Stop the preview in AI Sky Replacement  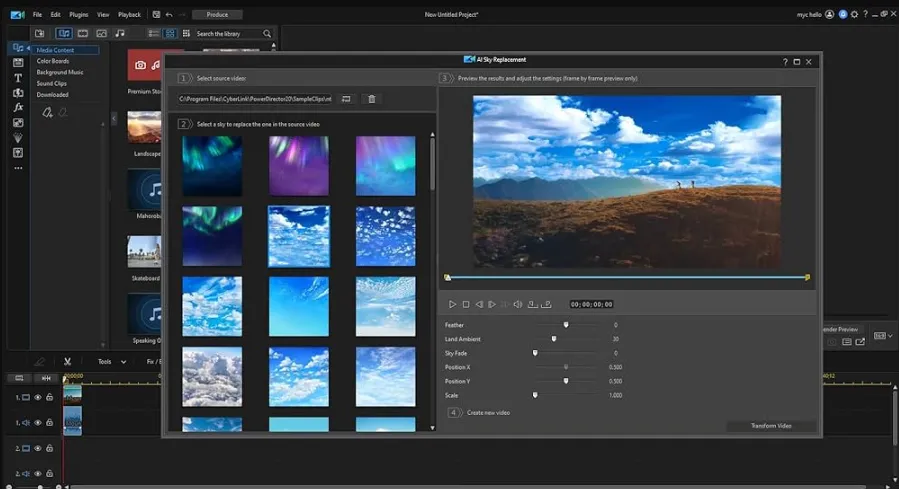click(x=466, y=304)
